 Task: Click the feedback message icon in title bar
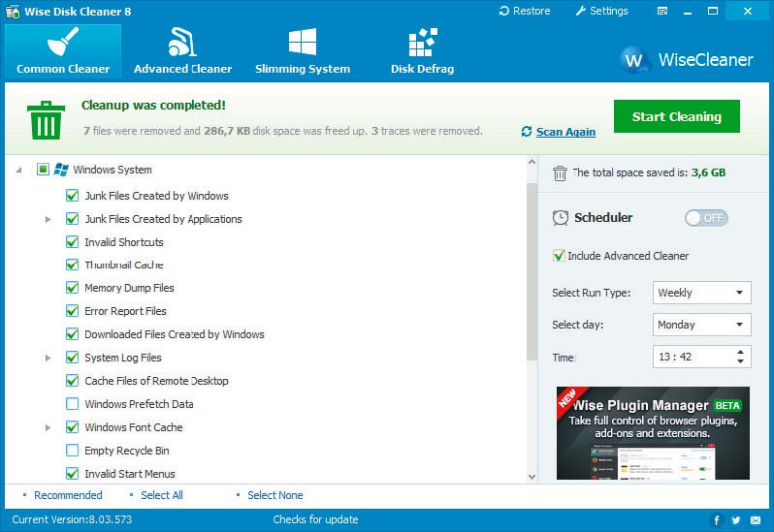click(x=662, y=11)
